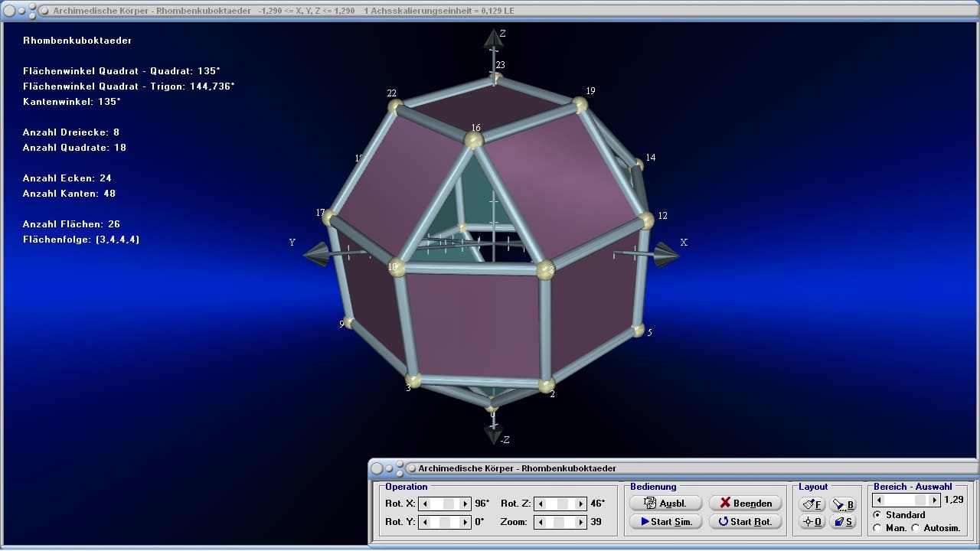This screenshot has width=980, height=551.
Task: Click vertex label 19 on the polyhedron
Action: click(x=590, y=91)
